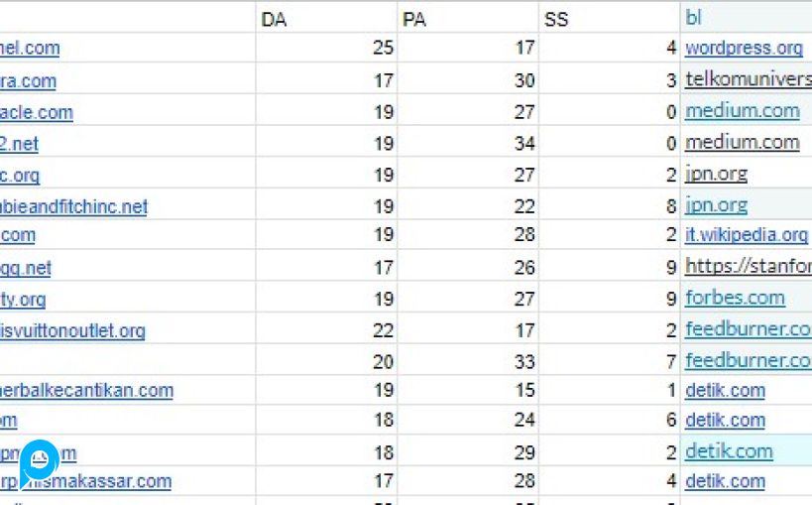812x505 pixels.
Task: Open the wordpress.org link
Action: [744, 48]
